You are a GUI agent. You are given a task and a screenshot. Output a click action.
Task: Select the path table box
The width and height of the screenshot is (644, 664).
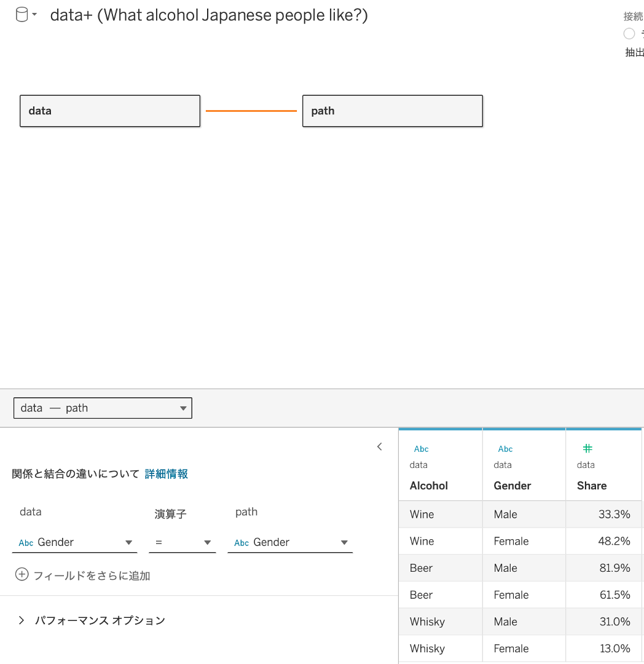click(393, 111)
